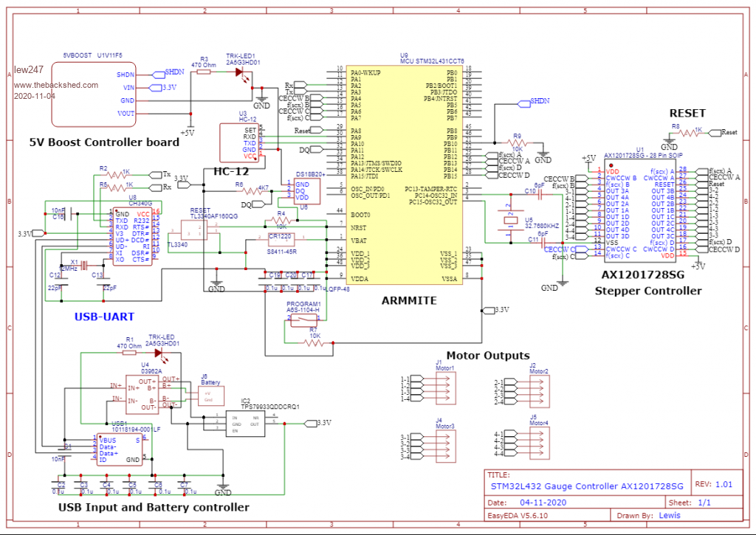This screenshot has width=756, height=535.
Task: Select the CH340G USB-UART chip
Action: pos(133,236)
